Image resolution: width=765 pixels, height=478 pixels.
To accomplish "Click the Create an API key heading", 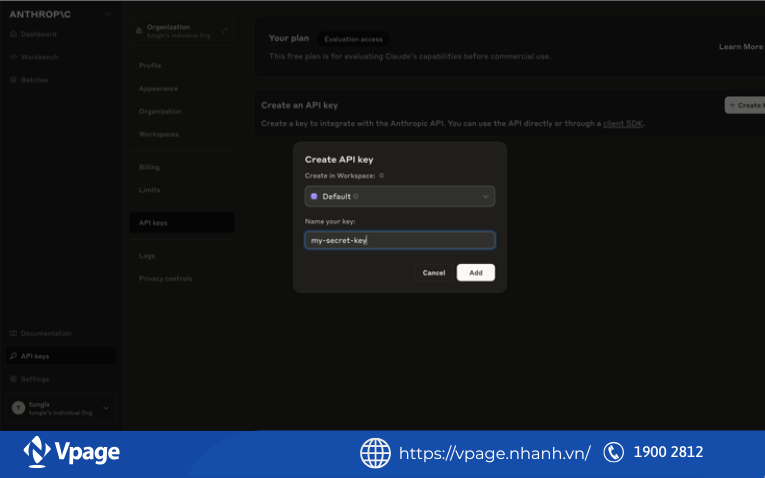I will click(x=300, y=105).
